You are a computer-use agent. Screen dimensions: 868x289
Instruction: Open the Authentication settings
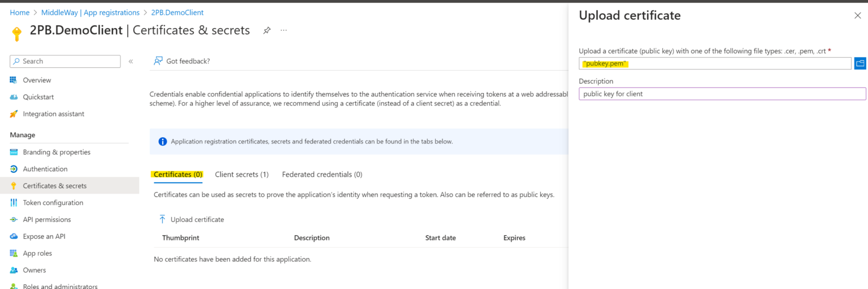click(x=45, y=169)
